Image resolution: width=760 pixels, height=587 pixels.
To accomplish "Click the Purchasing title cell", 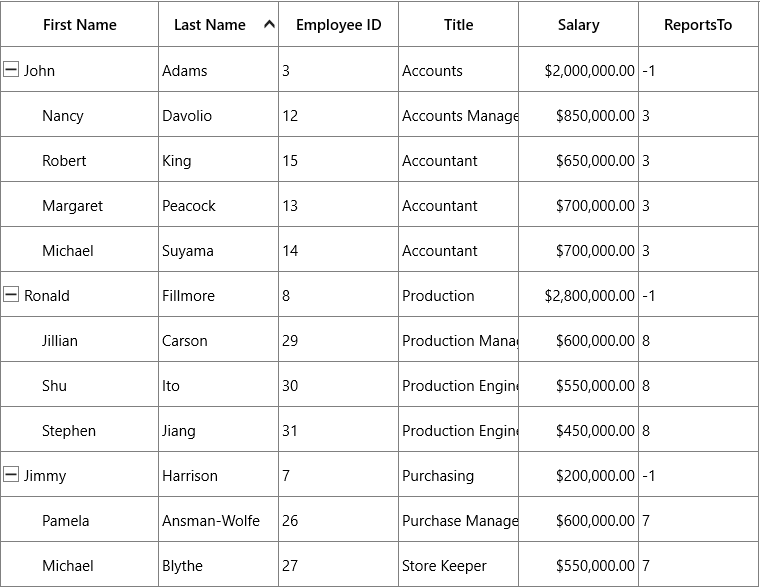I will [x=459, y=475].
